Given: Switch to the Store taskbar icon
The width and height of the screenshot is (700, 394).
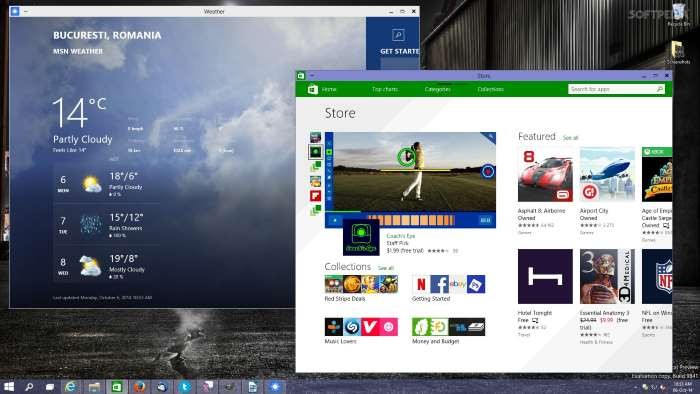Looking at the screenshot, I should [117, 387].
